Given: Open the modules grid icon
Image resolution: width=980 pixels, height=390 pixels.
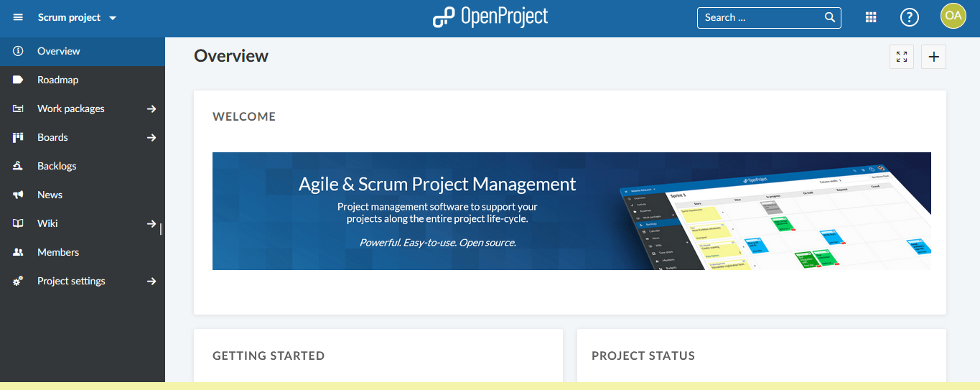Looking at the screenshot, I should 871,17.
